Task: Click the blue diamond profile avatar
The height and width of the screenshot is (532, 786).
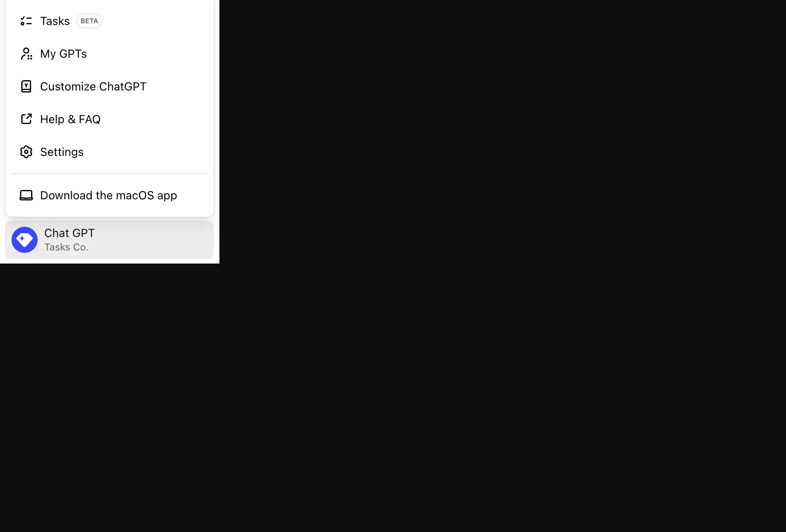Action: point(25,240)
